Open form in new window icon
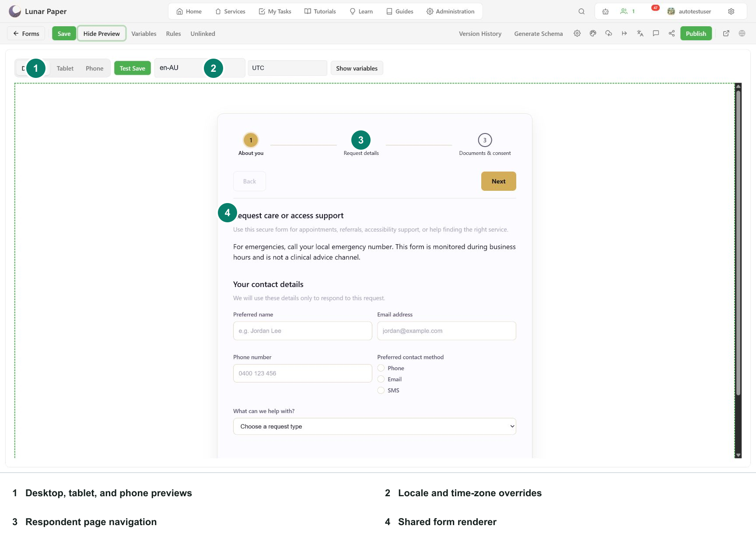 pos(726,33)
